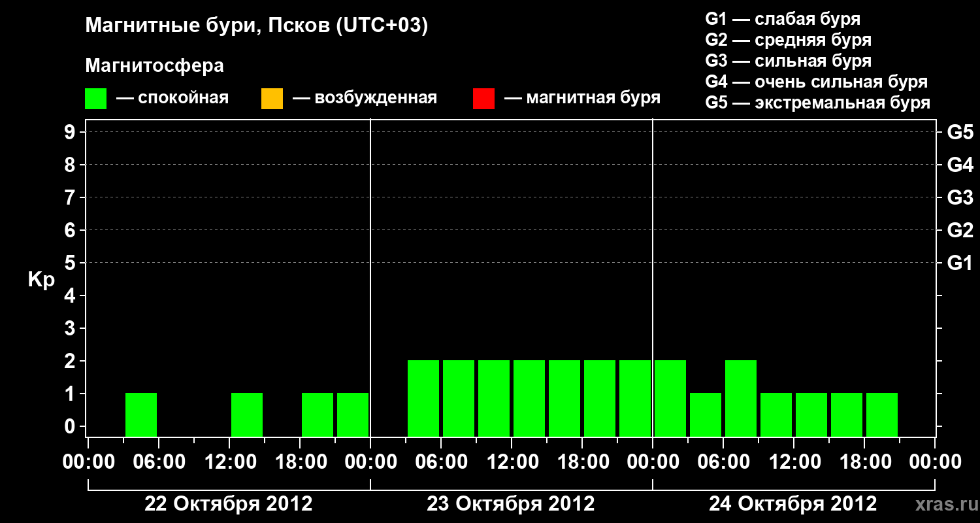Click the Kp axis value 9
The width and height of the screenshot is (980, 523).
point(71,132)
